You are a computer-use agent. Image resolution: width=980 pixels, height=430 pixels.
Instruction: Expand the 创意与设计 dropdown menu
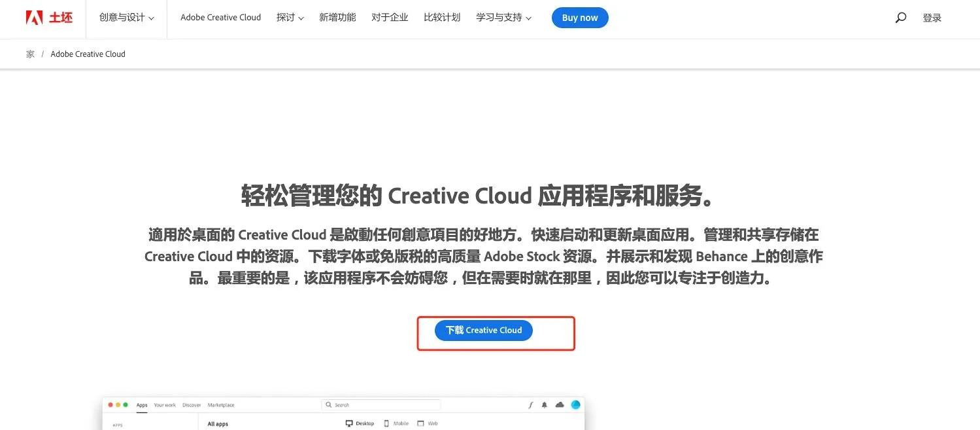[x=127, y=18]
